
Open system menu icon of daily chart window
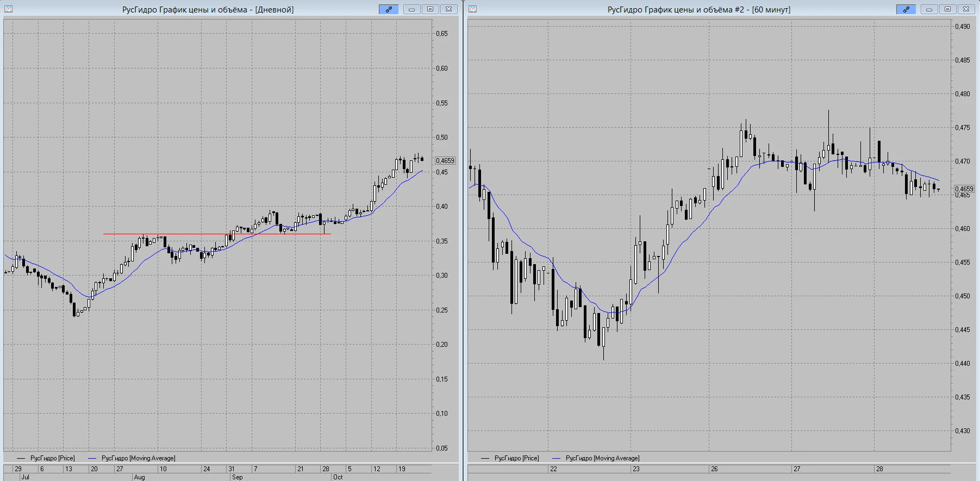coord(8,9)
